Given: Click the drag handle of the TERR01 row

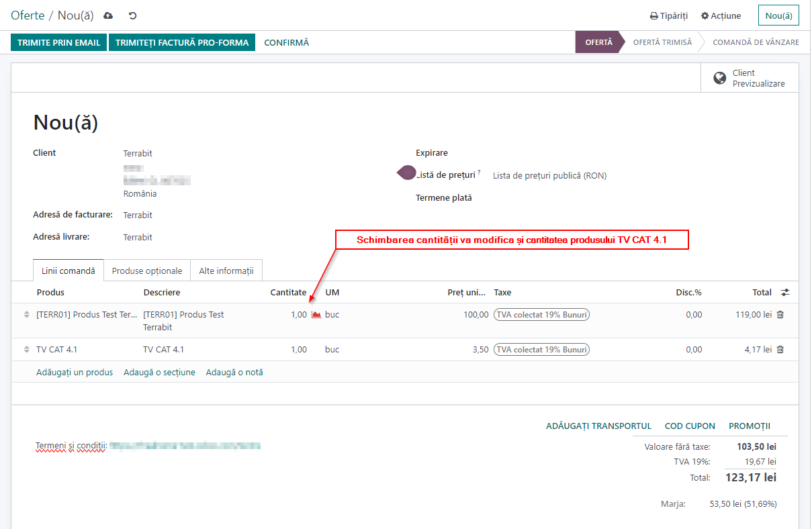Looking at the screenshot, I should [x=27, y=315].
